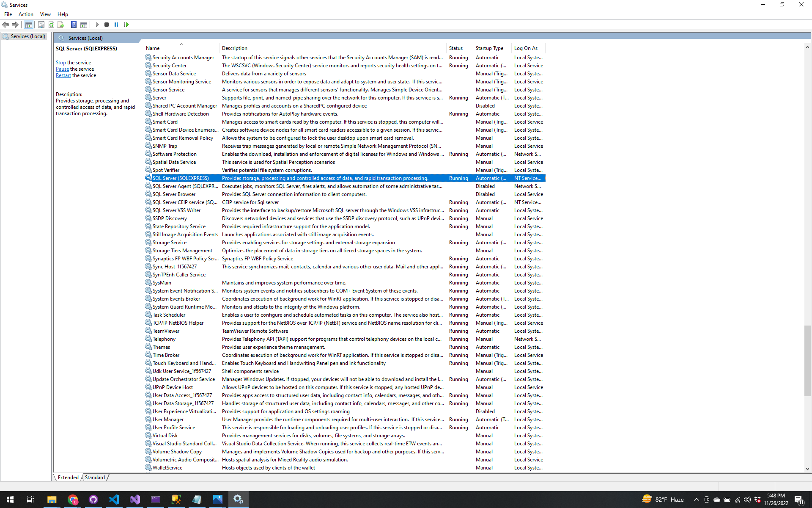
Task: Open the Action menu
Action: coord(26,14)
